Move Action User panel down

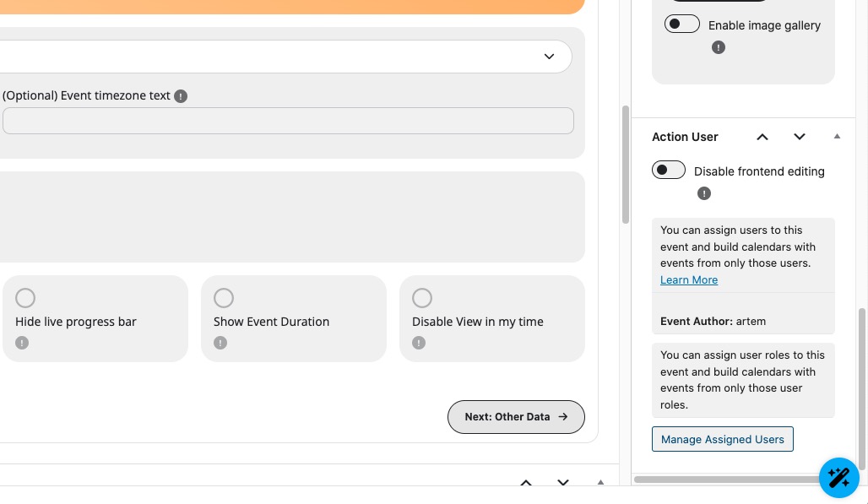[800, 137]
